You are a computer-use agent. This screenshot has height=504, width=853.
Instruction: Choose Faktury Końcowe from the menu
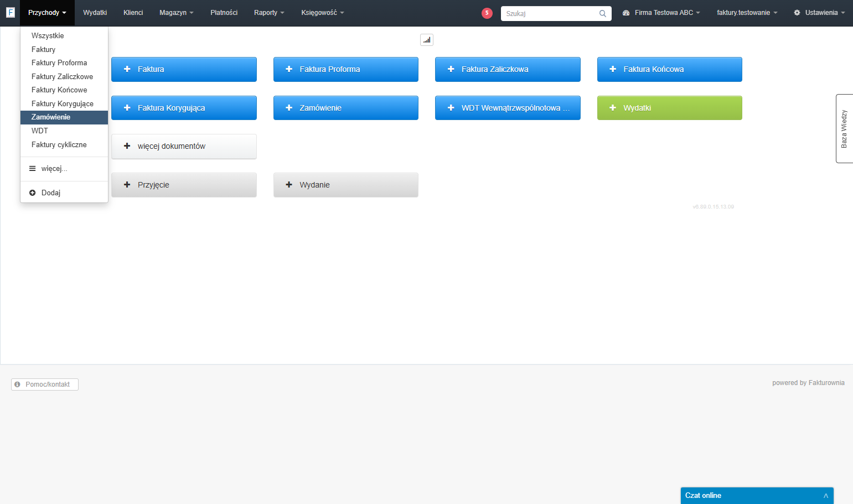point(64,90)
